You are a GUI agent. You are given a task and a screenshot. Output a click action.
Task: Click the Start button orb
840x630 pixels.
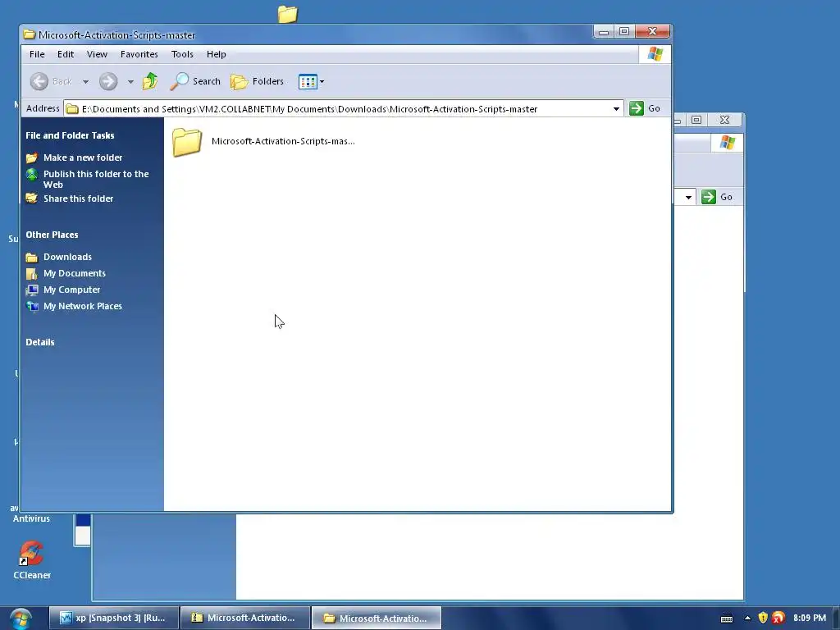pos(21,619)
